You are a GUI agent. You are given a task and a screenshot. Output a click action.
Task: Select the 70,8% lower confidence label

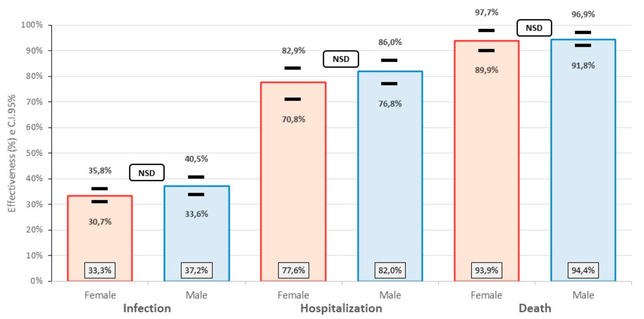tap(293, 119)
